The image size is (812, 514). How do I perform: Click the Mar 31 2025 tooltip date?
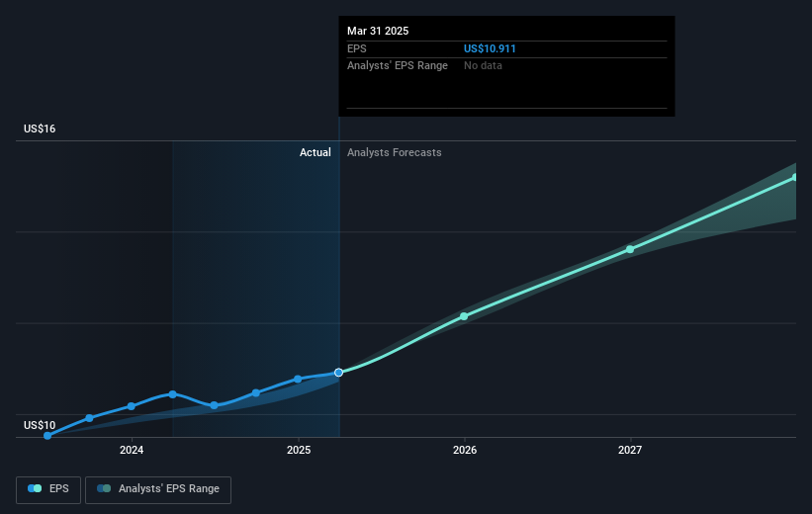point(378,31)
